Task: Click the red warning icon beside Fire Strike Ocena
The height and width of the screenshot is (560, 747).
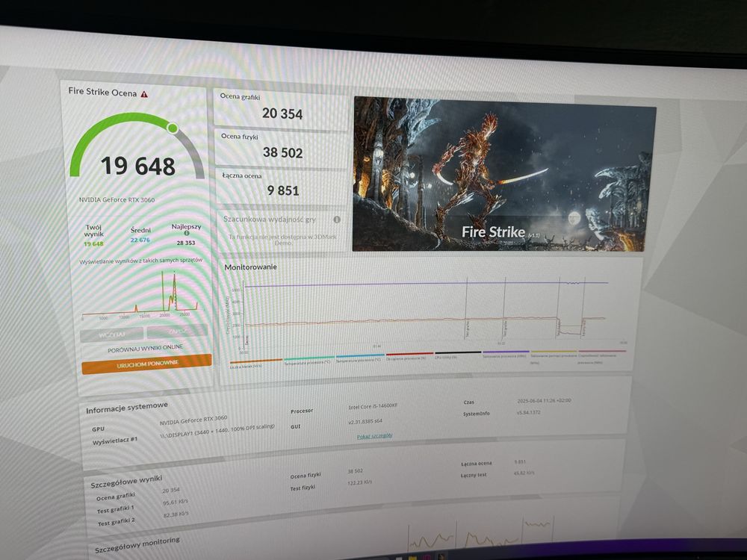Action: 144,94
